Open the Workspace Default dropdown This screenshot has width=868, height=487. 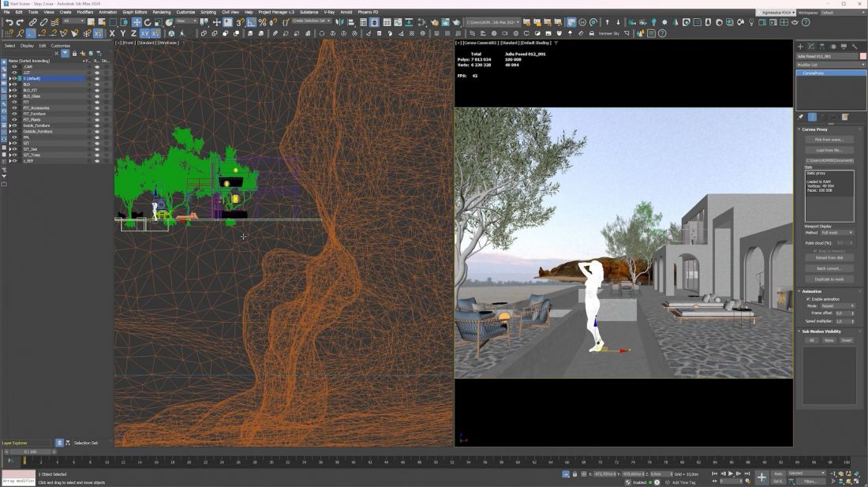coord(843,12)
